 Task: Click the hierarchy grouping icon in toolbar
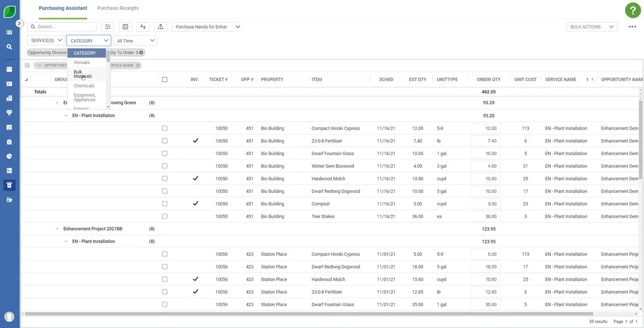tap(161, 27)
